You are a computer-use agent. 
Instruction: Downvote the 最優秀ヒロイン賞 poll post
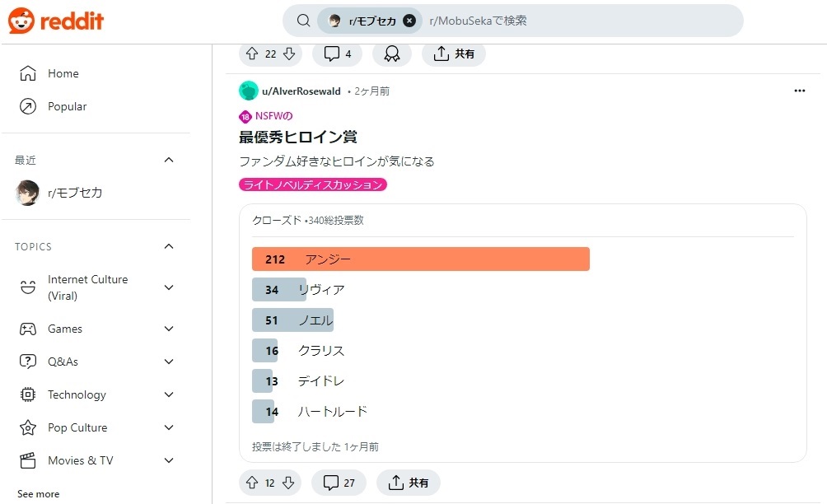click(287, 483)
